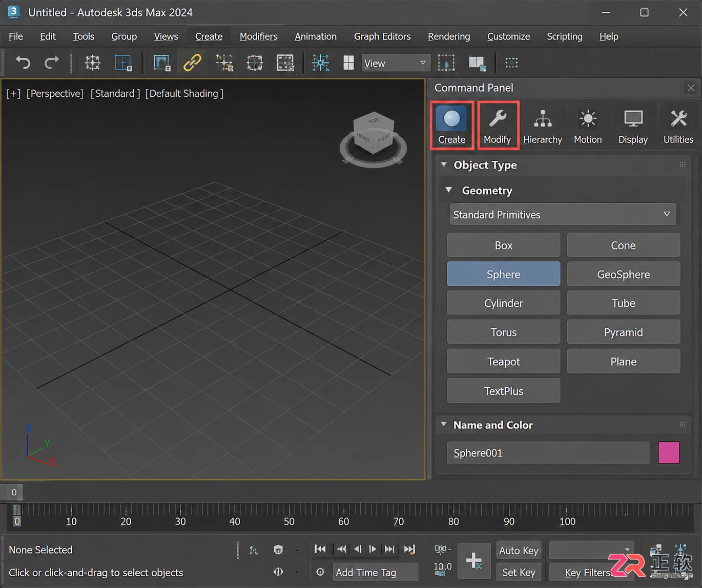Open the Customize menu

click(508, 36)
